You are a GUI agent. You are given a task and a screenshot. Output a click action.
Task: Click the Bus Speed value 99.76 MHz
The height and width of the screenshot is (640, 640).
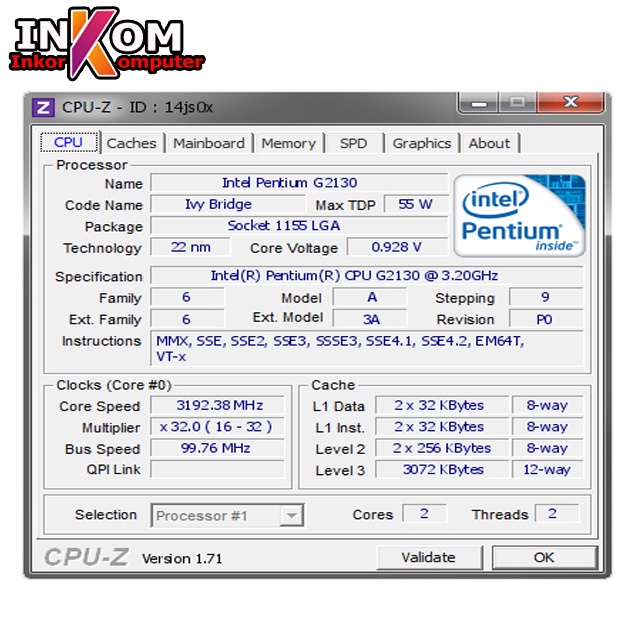[x=217, y=448]
